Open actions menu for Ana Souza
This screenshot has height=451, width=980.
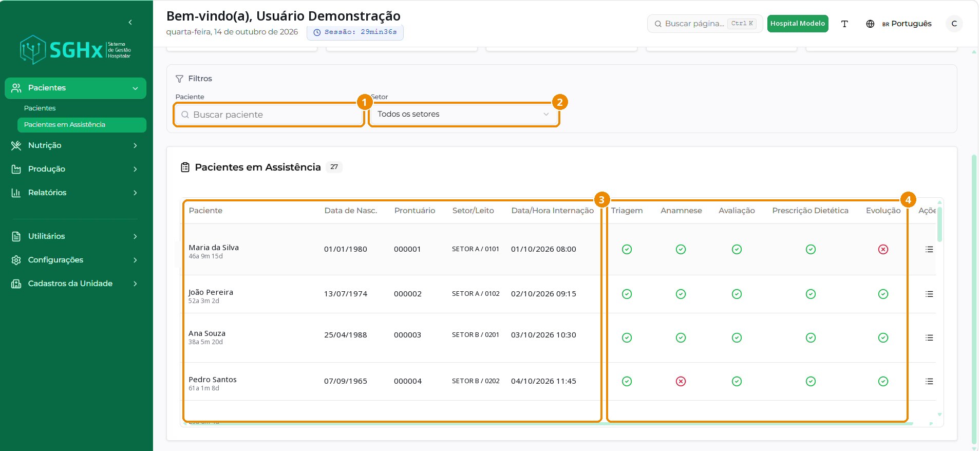click(x=929, y=337)
